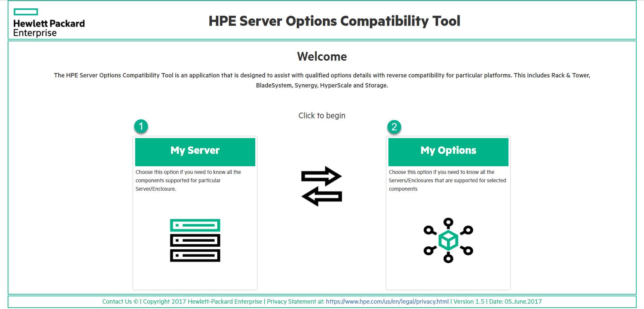Click the cube network components icon
The width and height of the screenshot is (644, 309).
coord(448,240)
